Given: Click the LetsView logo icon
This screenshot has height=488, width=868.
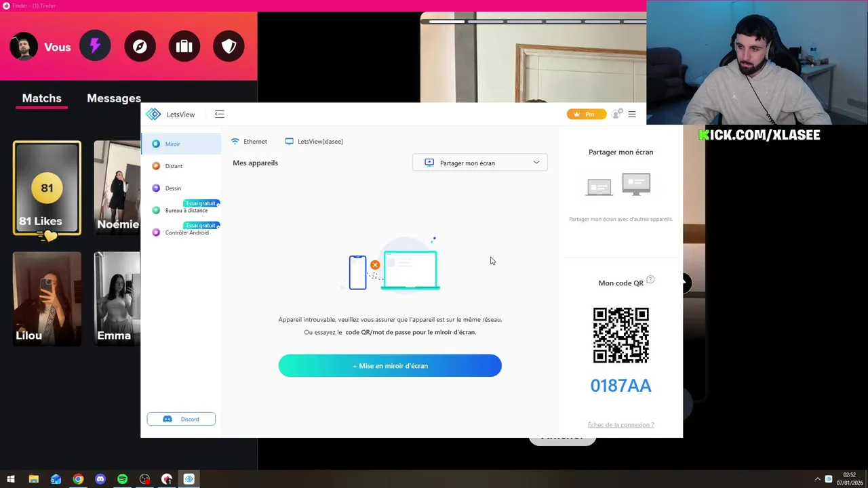Looking at the screenshot, I should (154, 114).
